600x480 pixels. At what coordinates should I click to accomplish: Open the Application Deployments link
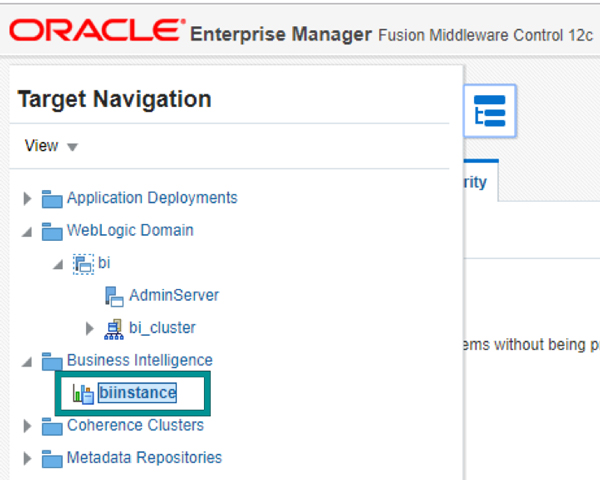(152, 198)
